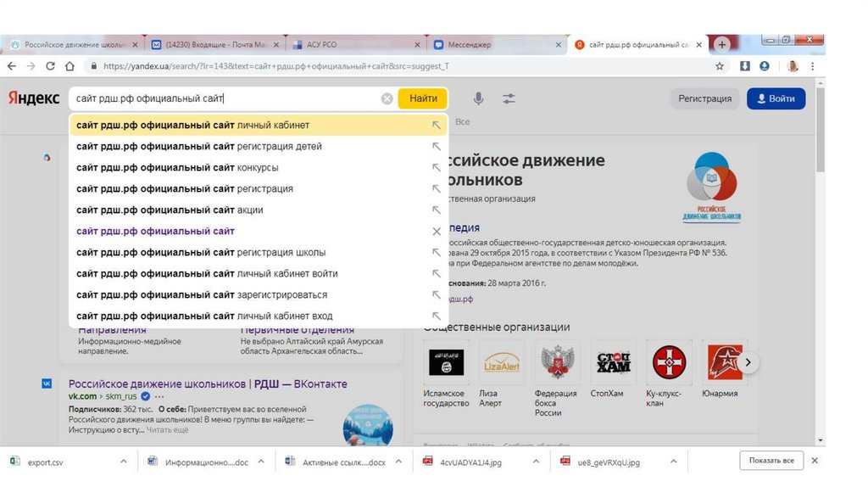Remove the visited suggestion with X icon

coord(437,232)
